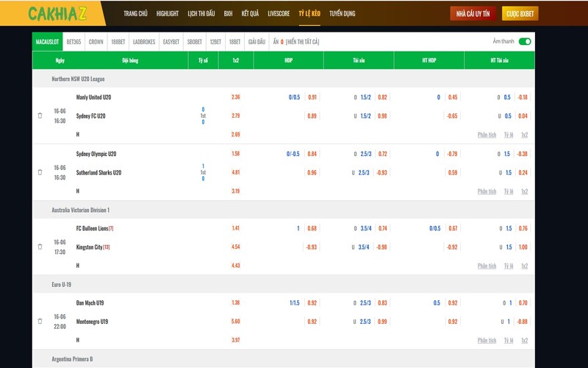588x368 pixels.
Task: Open the Livescore menu item
Action: coord(279,13)
